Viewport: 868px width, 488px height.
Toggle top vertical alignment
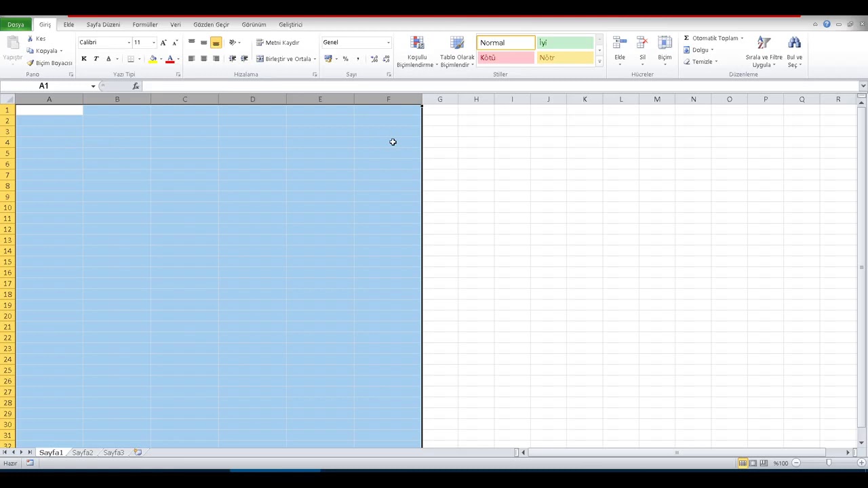coord(191,42)
